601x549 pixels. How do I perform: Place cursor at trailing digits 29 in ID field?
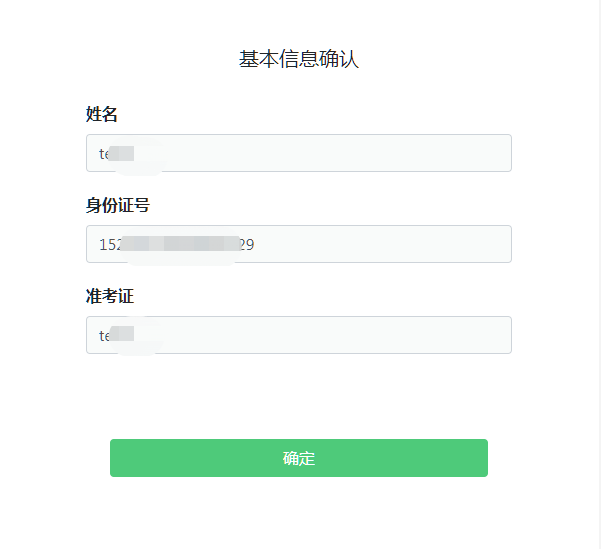(x=246, y=245)
